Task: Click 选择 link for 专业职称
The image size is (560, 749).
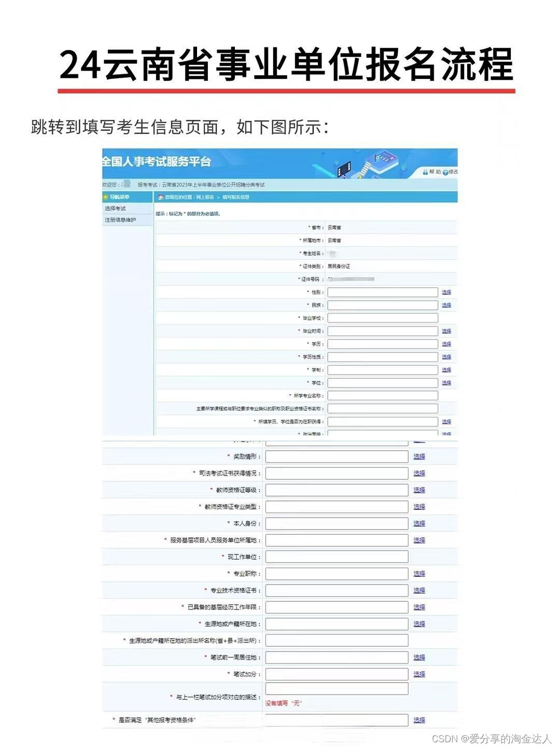Action: pyautogui.click(x=419, y=574)
